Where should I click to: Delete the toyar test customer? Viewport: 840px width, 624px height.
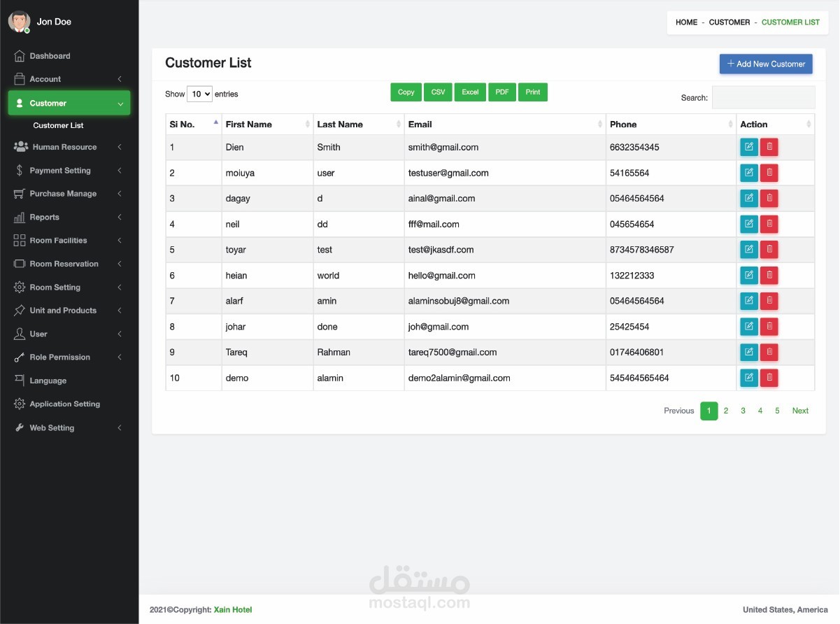coord(769,250)
